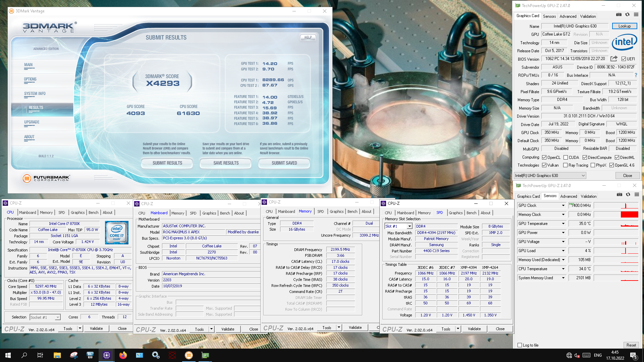Click SAVE RESULTS button in 3DMark
The image size is (644, 362).
(x=226, y=163)
